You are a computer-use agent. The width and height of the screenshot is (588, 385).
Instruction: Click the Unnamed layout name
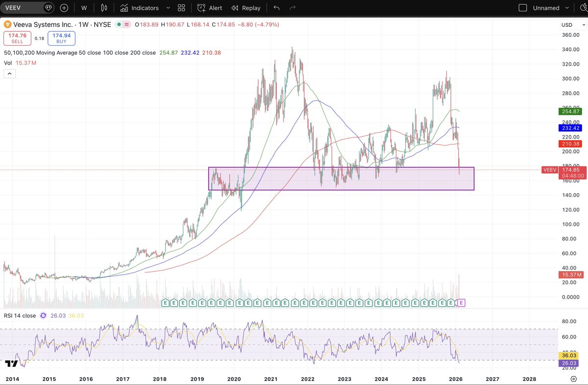(546, 8)
